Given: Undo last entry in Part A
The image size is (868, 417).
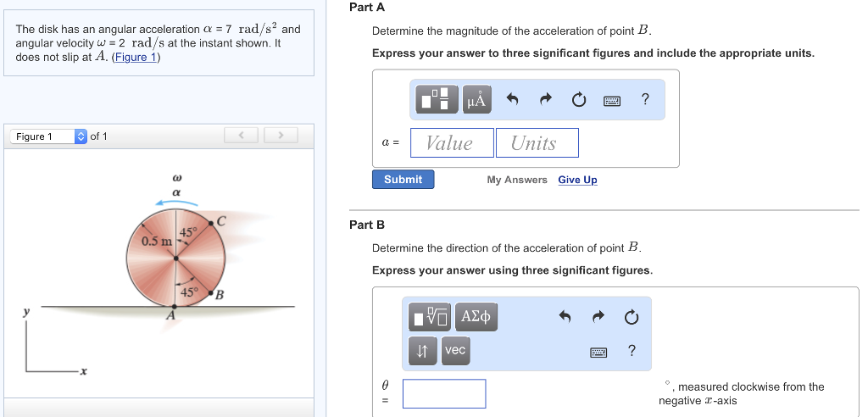Looking at the screenshot, I should click(512, 100).
